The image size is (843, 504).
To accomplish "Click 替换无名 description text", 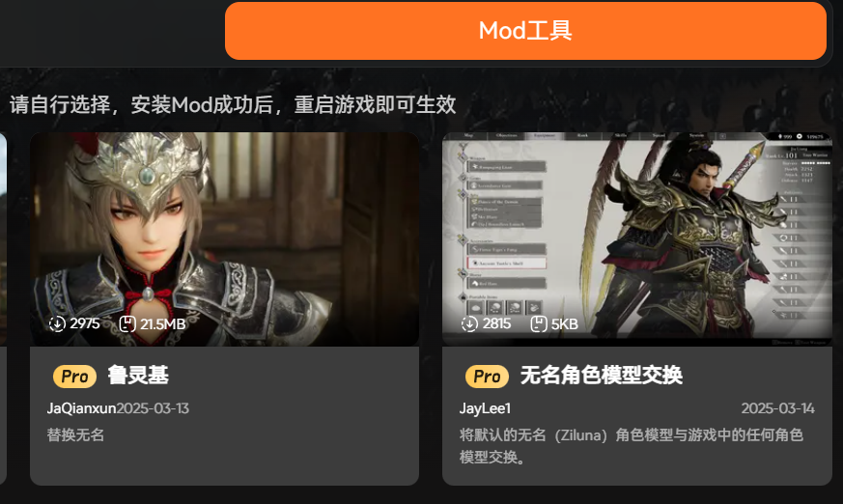I will point(75,434).
